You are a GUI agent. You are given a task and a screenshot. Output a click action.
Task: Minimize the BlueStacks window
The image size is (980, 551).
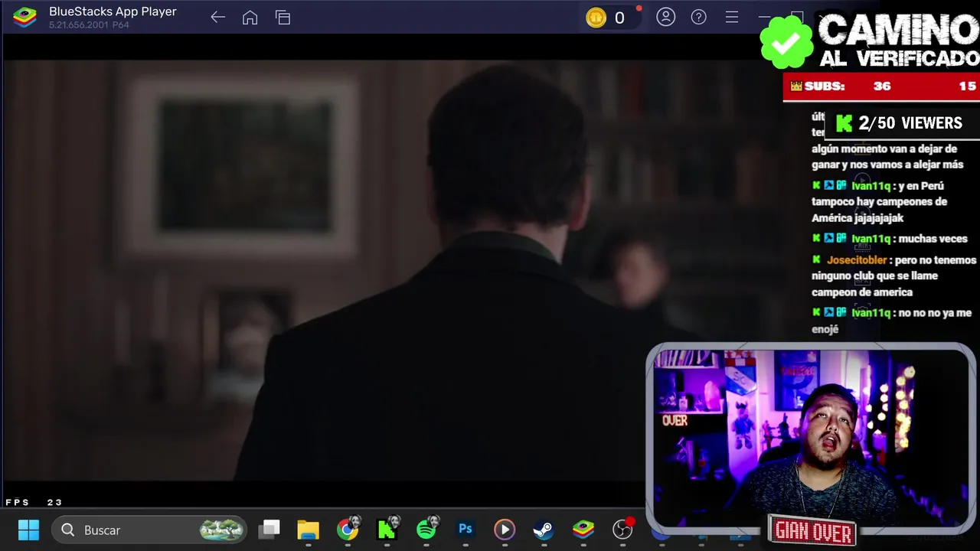pos(764,17)
